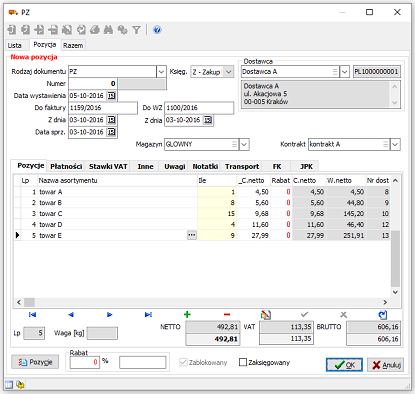
Task: Expand the Rodzaj dokumentu dropdown
Action: coord(161,72)
